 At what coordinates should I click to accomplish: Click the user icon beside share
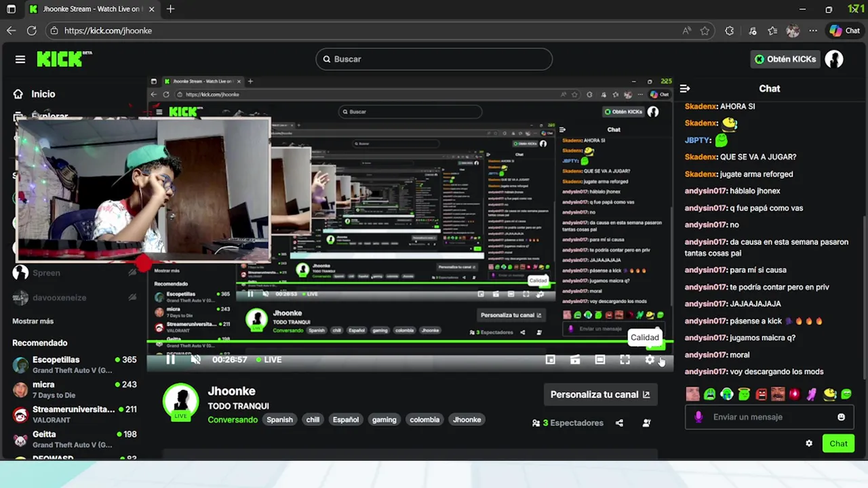click(646, 423)
